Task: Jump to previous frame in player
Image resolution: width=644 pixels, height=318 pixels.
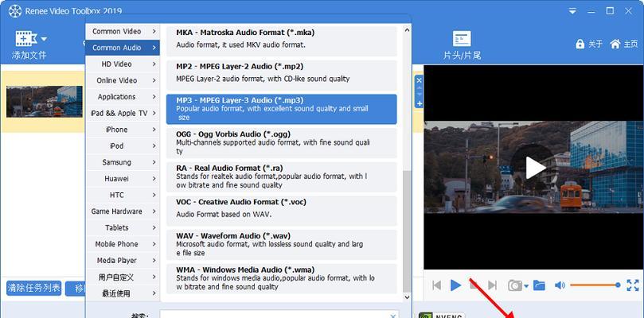Action: click(436, 285)
